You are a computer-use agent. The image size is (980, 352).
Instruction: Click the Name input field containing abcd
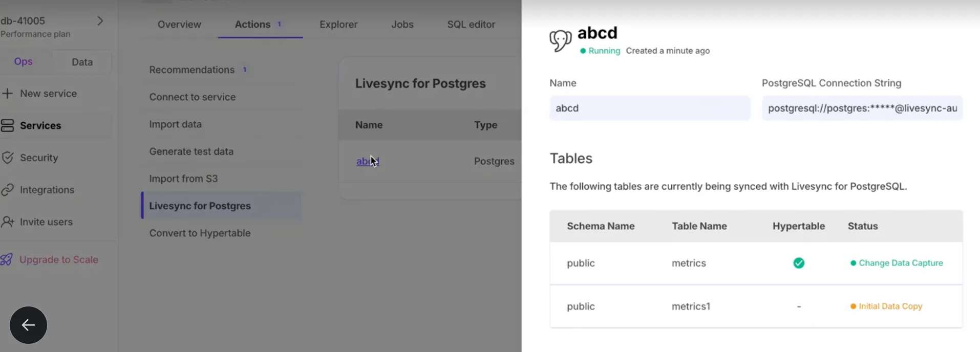(x=650, y=108)
